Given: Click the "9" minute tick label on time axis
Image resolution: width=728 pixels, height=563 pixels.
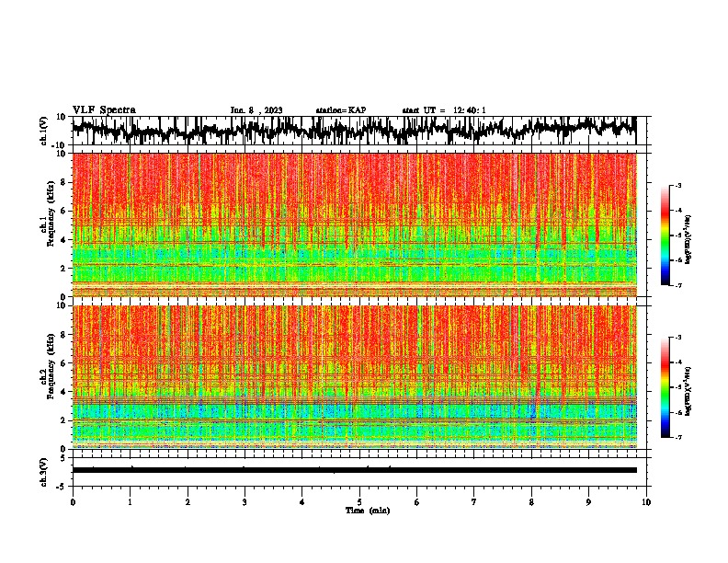Looking at the screenshot, I should 588,502.
